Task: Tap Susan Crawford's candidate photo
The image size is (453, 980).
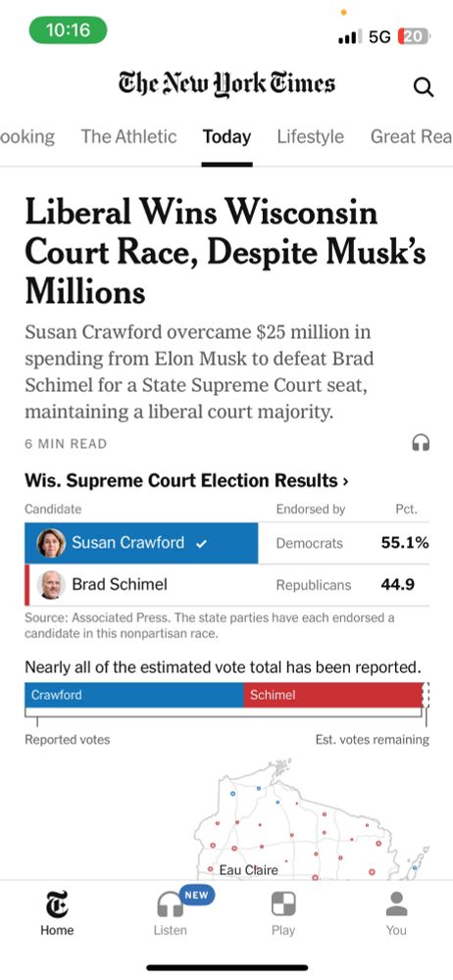Action: pyautogui.click(x=51, y=543)
